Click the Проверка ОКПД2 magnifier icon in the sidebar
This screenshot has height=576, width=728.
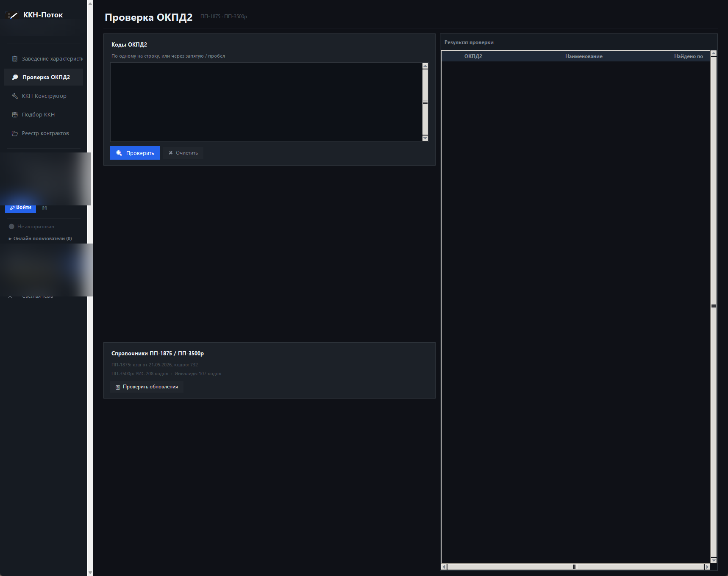(x=15, y=77)
